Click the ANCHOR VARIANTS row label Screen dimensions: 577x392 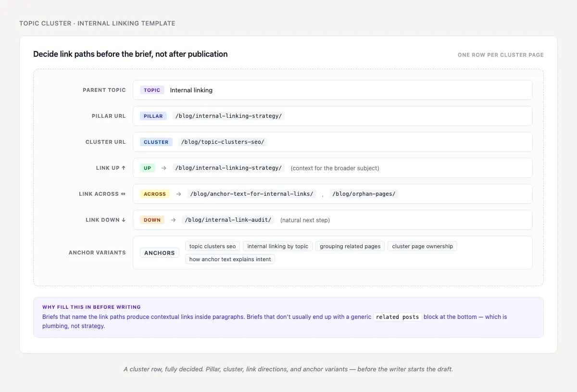[97, 253]
